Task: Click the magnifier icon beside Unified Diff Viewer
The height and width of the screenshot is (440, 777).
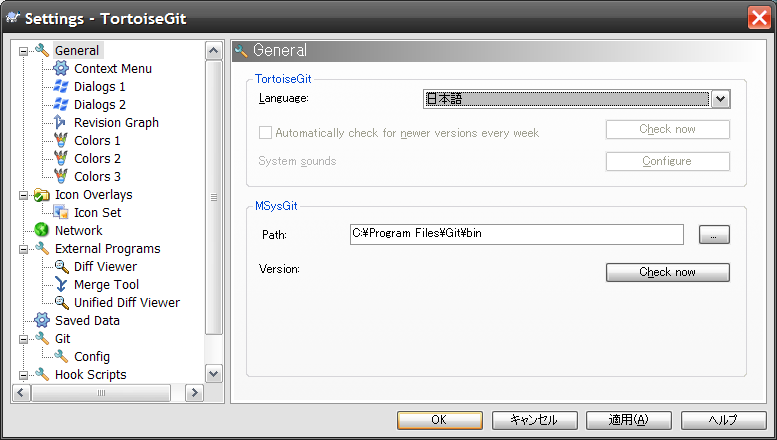Action: (61, 302)
